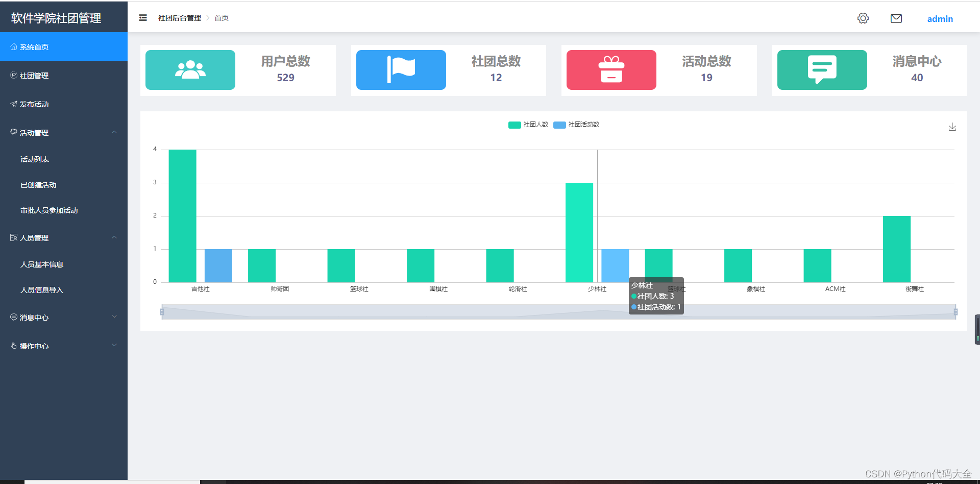Click 少林社 blue activity bar
The height and width of the screenshot is (484, 980).
[615, 265]
